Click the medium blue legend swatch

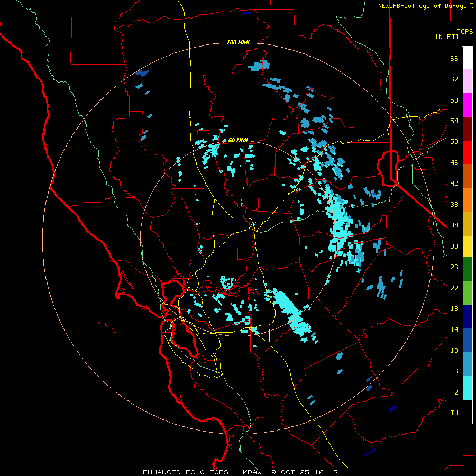pyautogui.click(x=467, y=340)
